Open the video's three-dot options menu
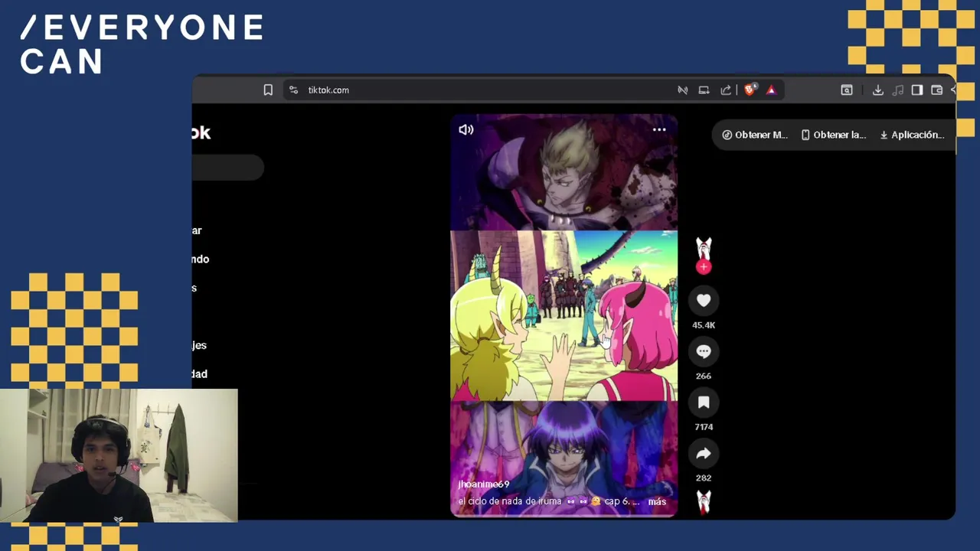Image resolution: width=980 pixels, height=551 pixels. [x=659, y=130]
